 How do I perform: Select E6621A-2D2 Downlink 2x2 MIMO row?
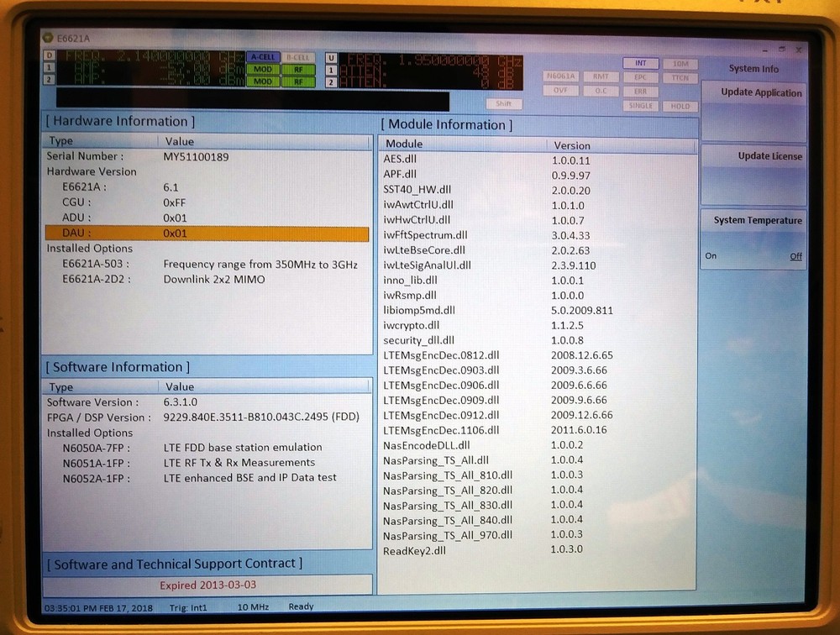point(207,279)
